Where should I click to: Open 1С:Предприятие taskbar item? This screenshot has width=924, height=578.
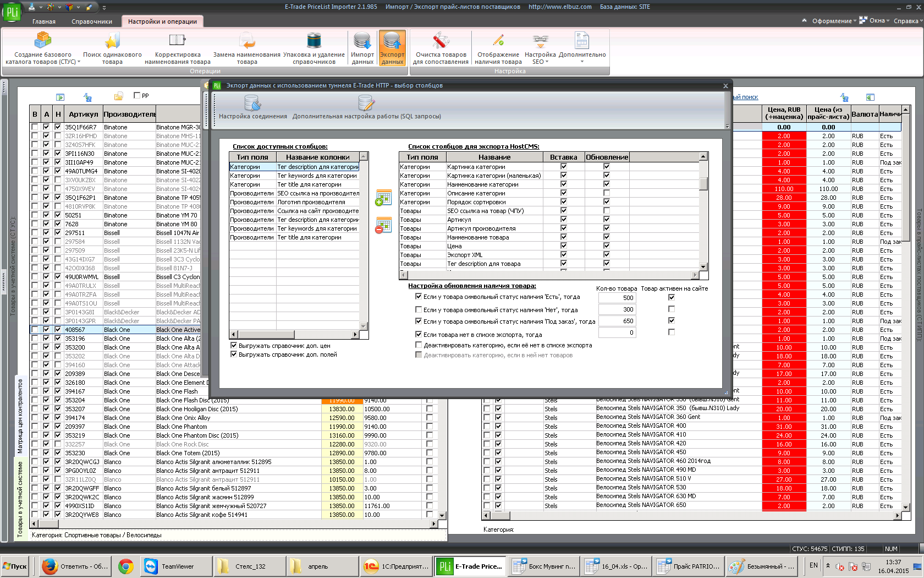(x=397, y=566)
